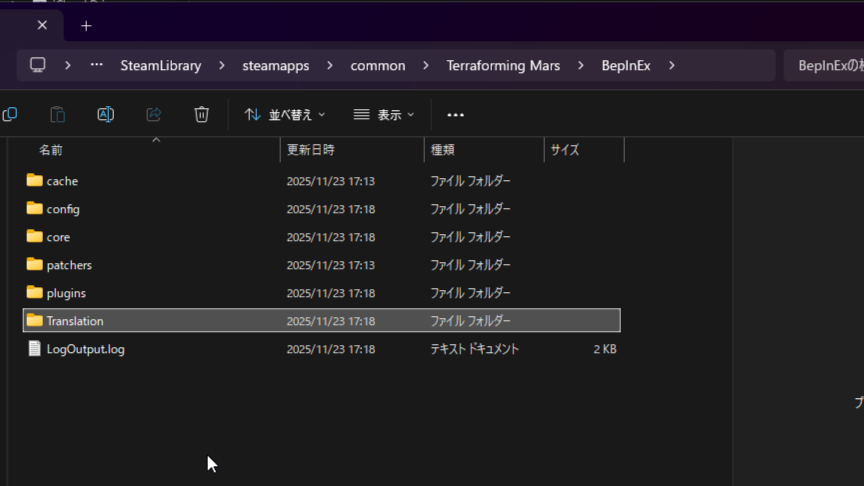The width and height of the screenshot is (864, 486).
Task: Click the Share icon in toolbar
Action: [x=153, y=115]
